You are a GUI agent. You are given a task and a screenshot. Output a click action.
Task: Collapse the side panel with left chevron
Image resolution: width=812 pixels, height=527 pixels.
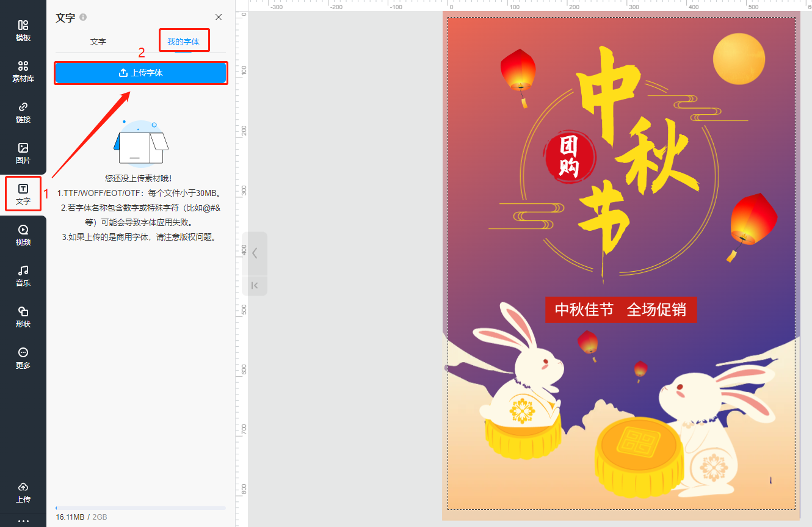pyautogui.click(x=255, y=253)
